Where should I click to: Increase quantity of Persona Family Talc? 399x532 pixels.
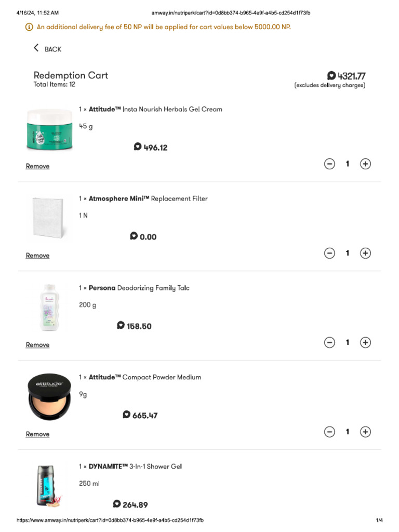point(365,343)
